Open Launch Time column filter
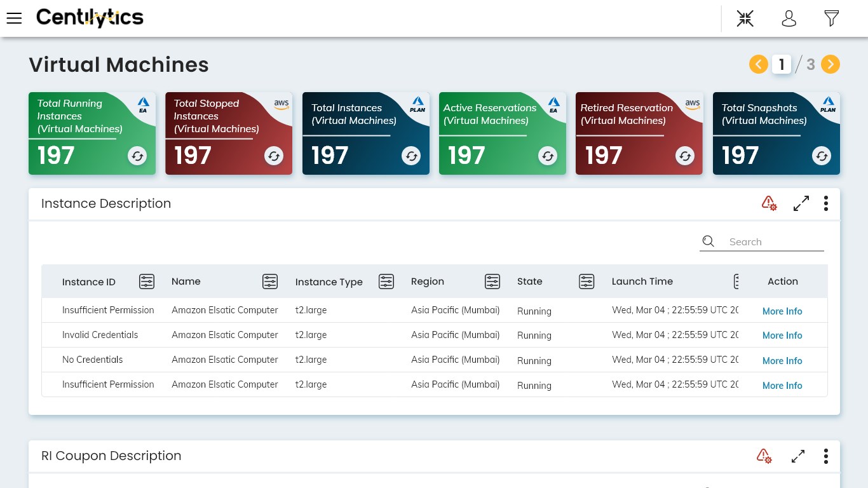 pyautogui.click(x=736, y=281)
